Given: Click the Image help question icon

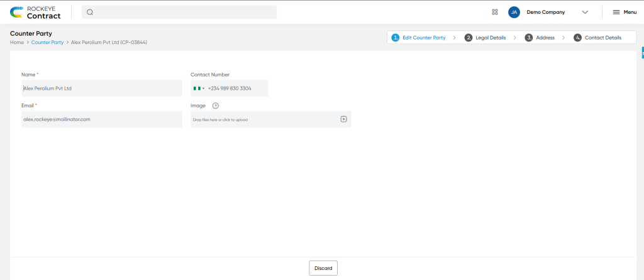Looking at the screenshot, I should (x=216, y=105).
